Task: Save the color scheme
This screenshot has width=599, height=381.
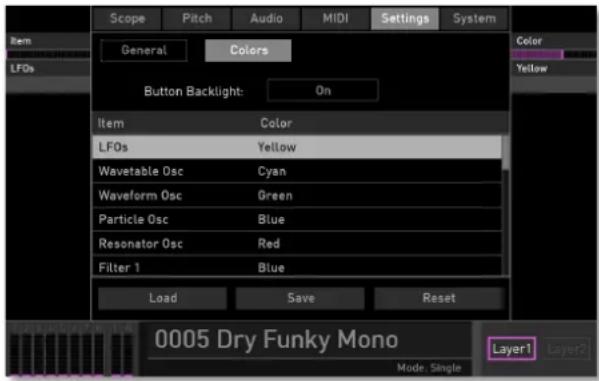Action: point(301,298)
